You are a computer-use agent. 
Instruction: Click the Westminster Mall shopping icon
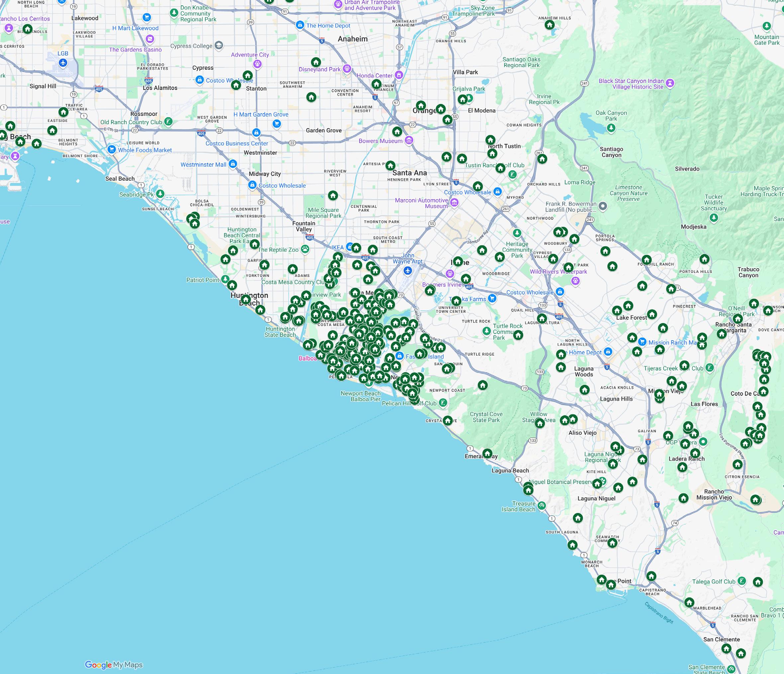pyautogui.click(x=233, y=164)
